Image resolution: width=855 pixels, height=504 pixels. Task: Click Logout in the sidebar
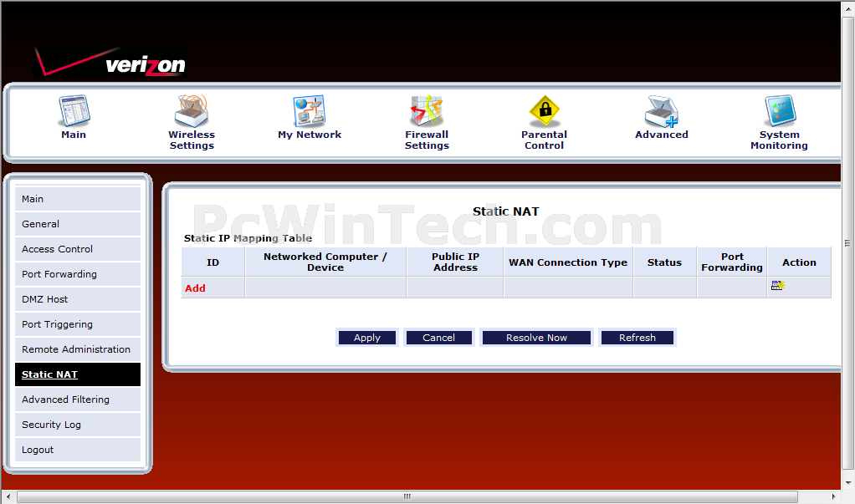pos(78,450)
